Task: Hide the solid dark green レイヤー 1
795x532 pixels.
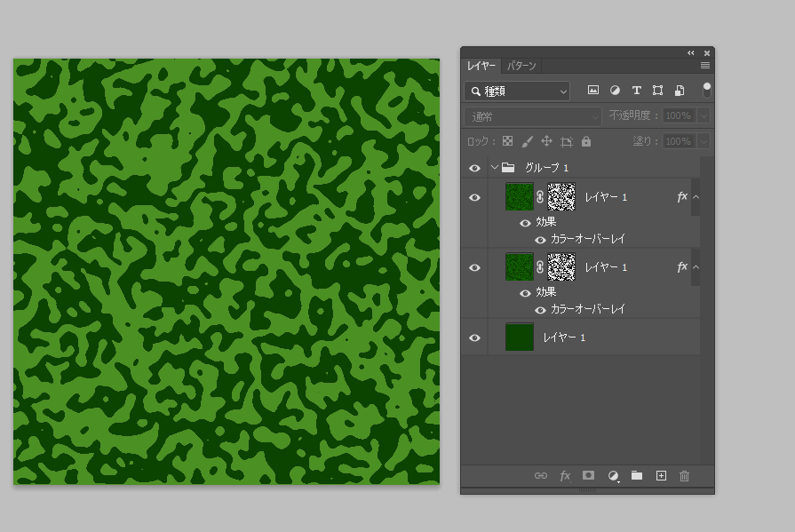Action: coord(474,337)
